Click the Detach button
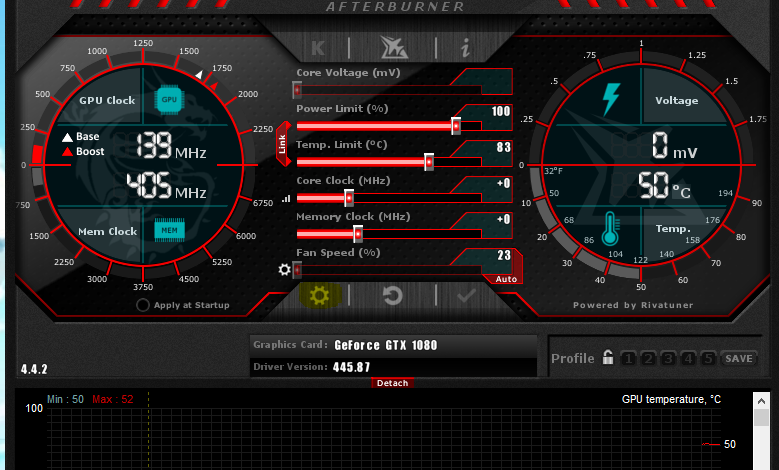The image size is (779, 470). [392, 383]
